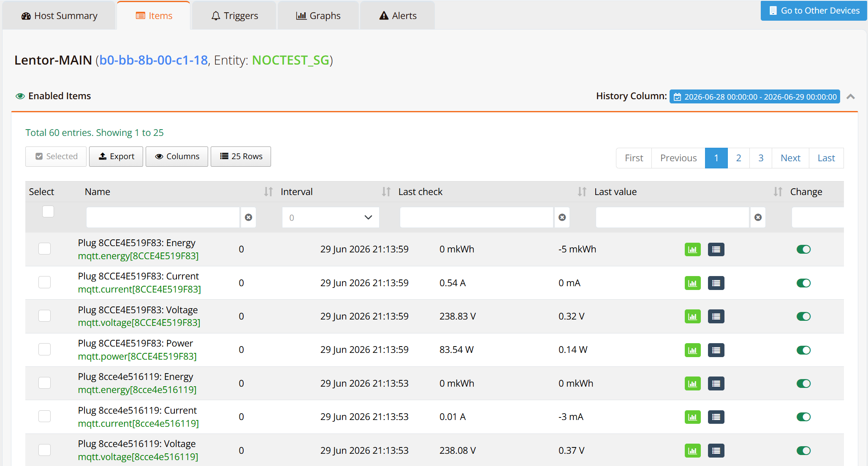The image size is (868, 466).
Task: Disable the Plug 8CCE4E519F83: Voltage item toggle
Action: click(803, 317)
